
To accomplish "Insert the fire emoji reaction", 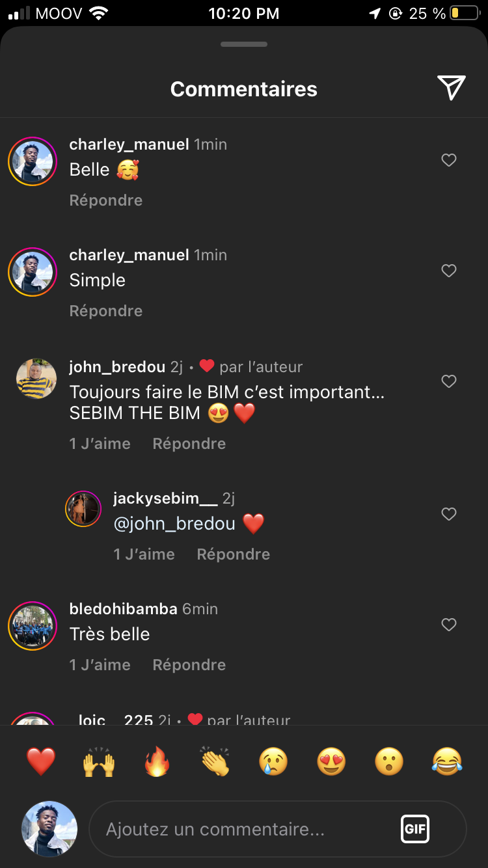I will pyautogui.click(x=157, y=761).
